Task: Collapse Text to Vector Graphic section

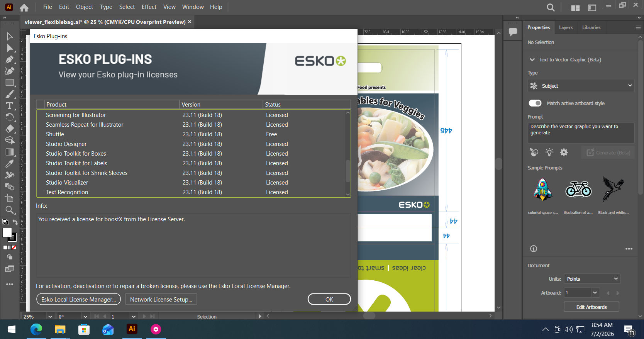Action: (532, 59)
